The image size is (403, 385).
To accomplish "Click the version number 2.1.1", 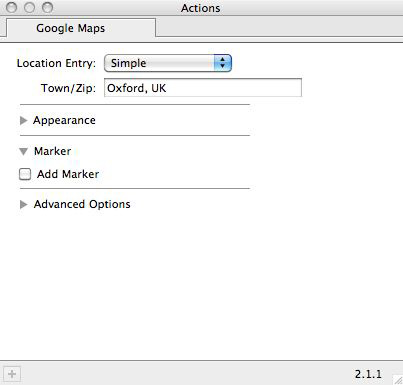I will tap(368, 374).
